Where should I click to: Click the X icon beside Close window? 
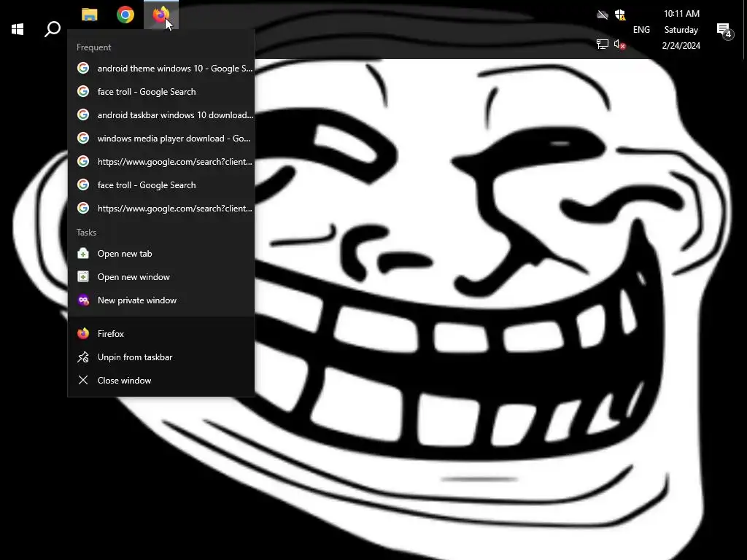coord(83,380)
